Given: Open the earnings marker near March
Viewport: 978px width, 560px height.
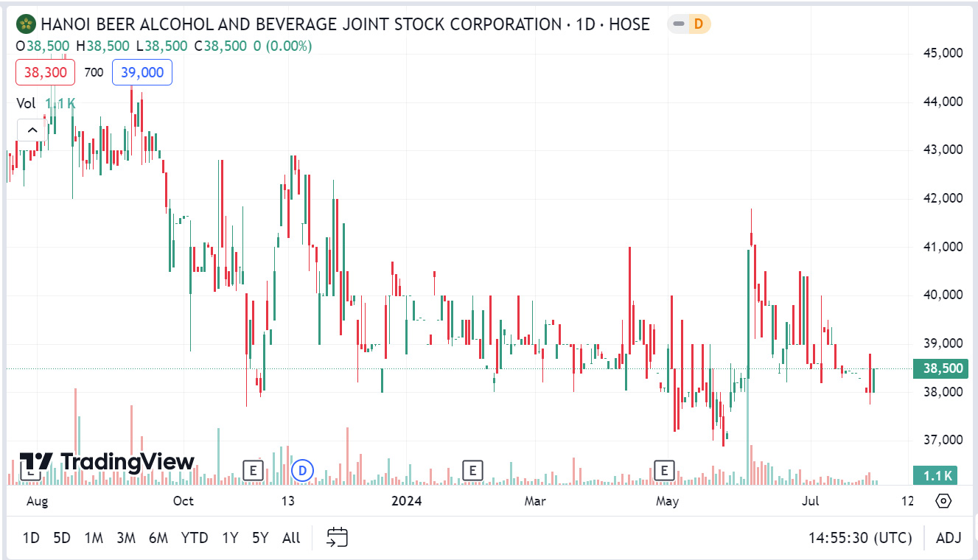Looking at the screenshot, I should tap(472, 469).
